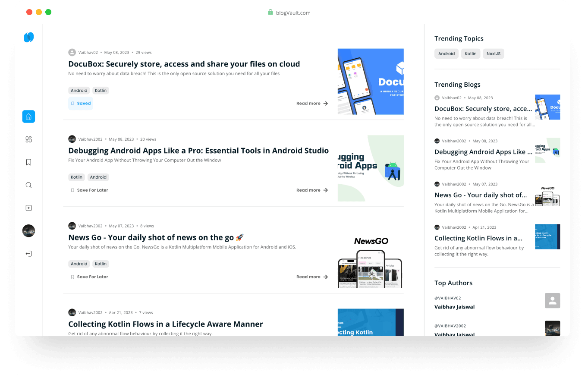Click the logout icon in sidebar

pyautogui.click(x=28, y=254)
